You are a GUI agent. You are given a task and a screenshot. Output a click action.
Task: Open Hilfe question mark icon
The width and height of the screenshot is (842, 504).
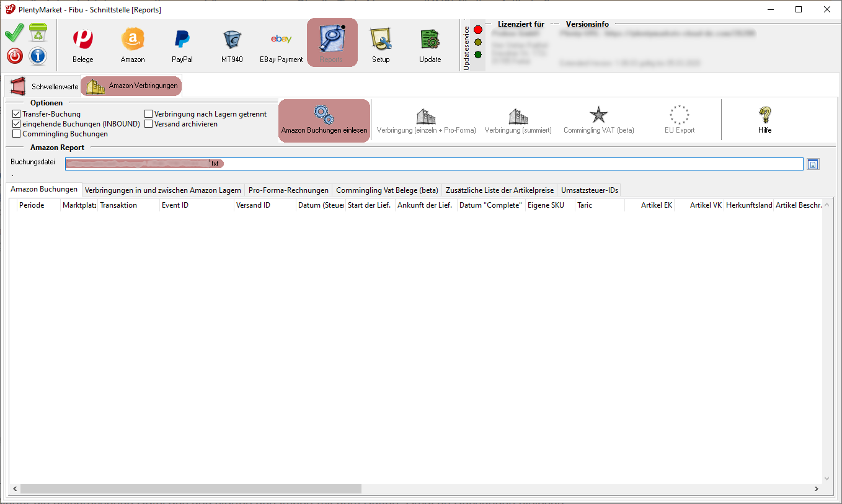(764, 120)
